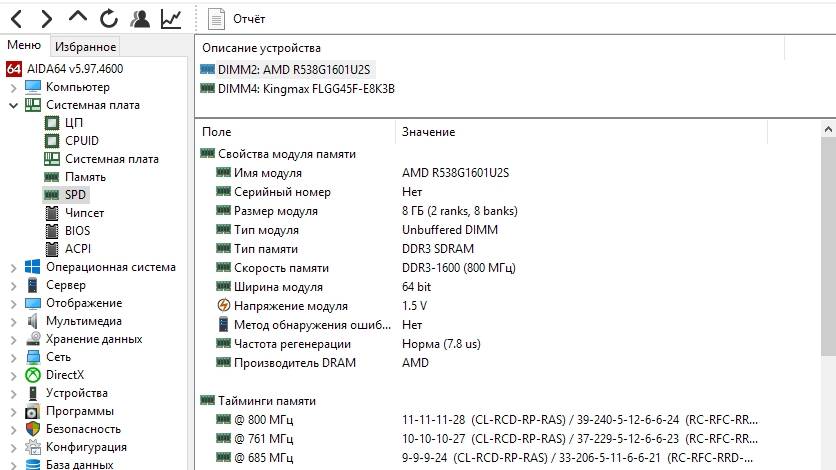Click the Отчёт report button
Image resolution: width=836 pixels, height=470 pixels.
pos(239,19)
